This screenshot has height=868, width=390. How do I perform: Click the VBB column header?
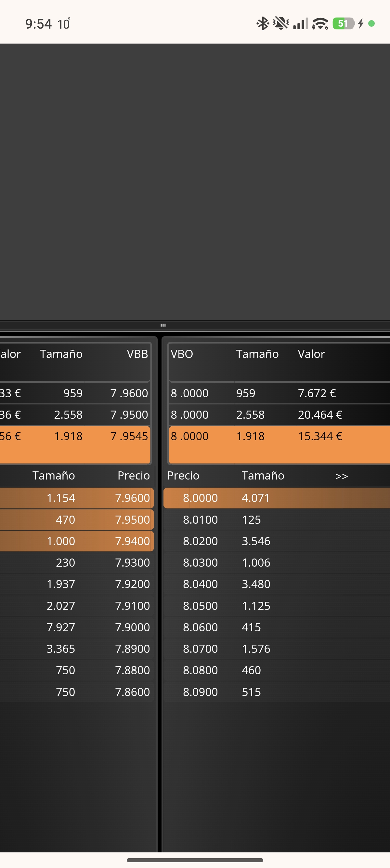click(137, 354)
